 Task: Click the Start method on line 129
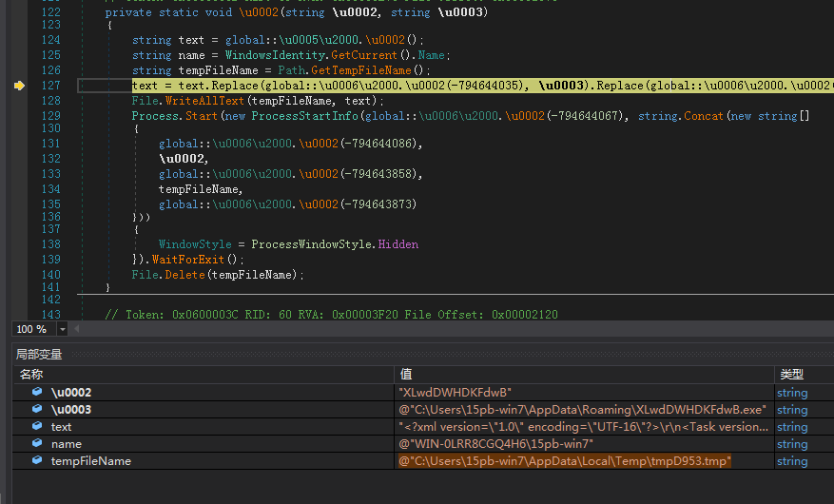click(x=202, y=115)
